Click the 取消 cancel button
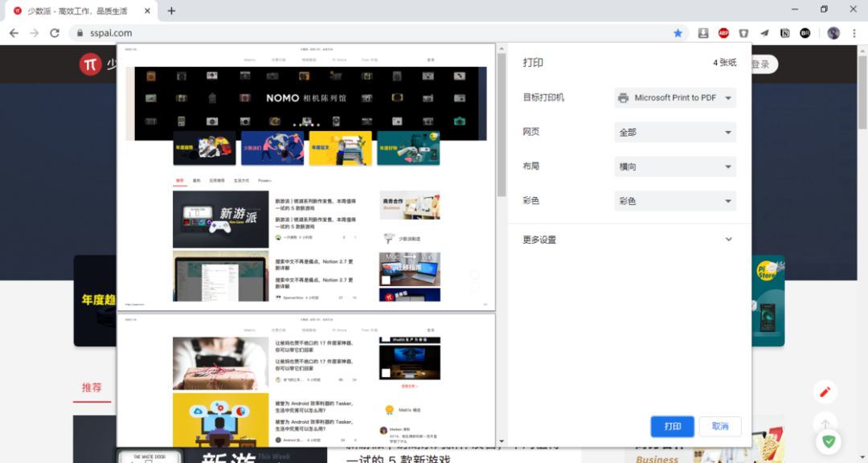Image resolution: width=868 pixels, height=463 pixels. [719, 427]
